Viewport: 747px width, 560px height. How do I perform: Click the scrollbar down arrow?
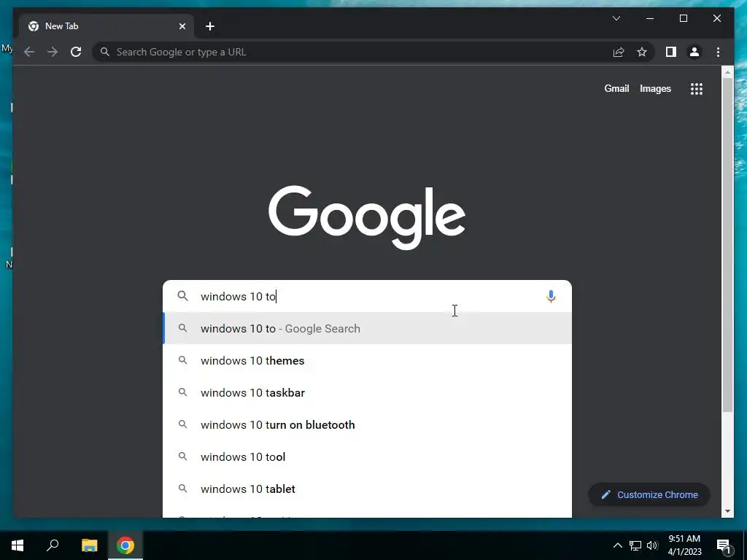(x=727, y=511)
